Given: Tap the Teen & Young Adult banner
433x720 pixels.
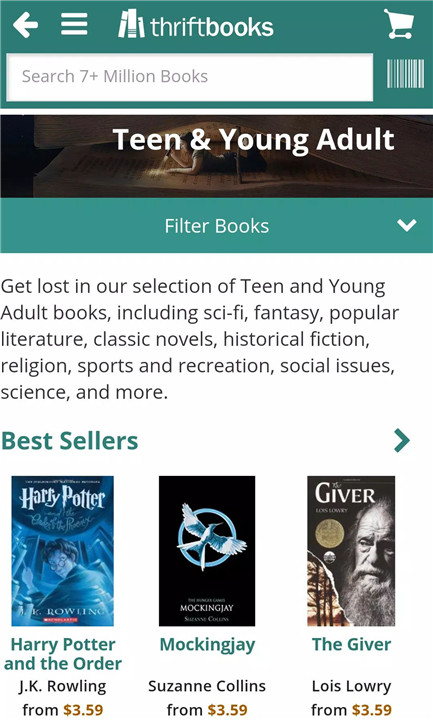Looking at the screenshot, I should (217, 156).
